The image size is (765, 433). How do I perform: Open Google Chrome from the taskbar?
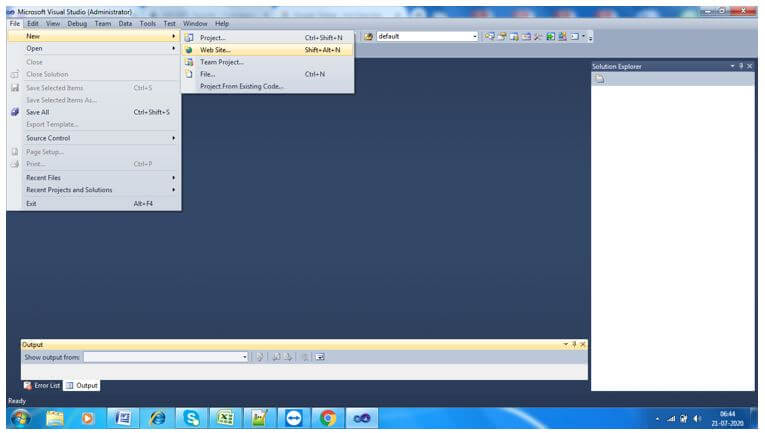pos(328,418)
